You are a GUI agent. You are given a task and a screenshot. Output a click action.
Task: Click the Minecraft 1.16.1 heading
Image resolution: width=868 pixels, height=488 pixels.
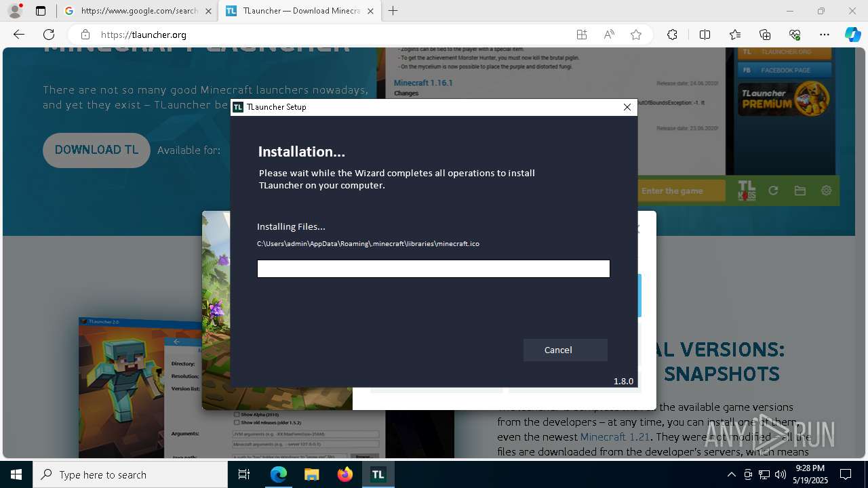click(423, 83)
